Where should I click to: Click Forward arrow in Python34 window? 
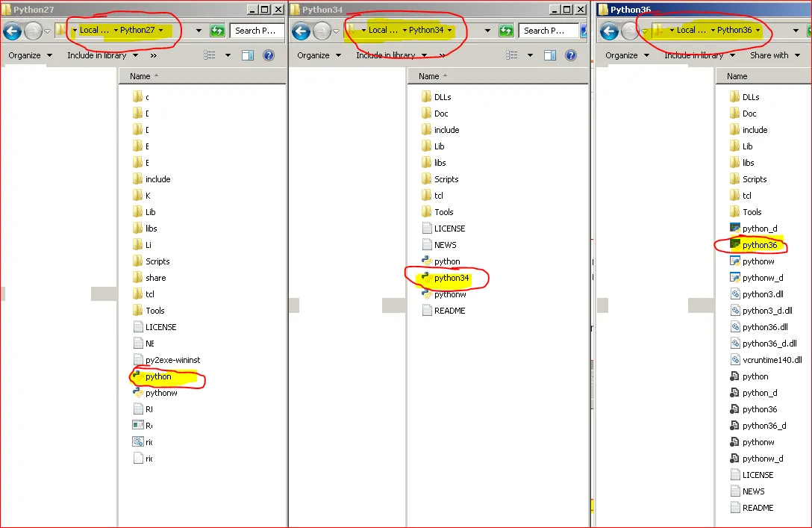322,31
